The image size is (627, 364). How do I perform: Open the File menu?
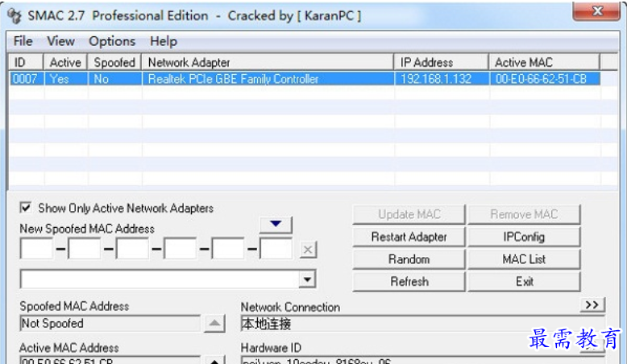(23, 41)
